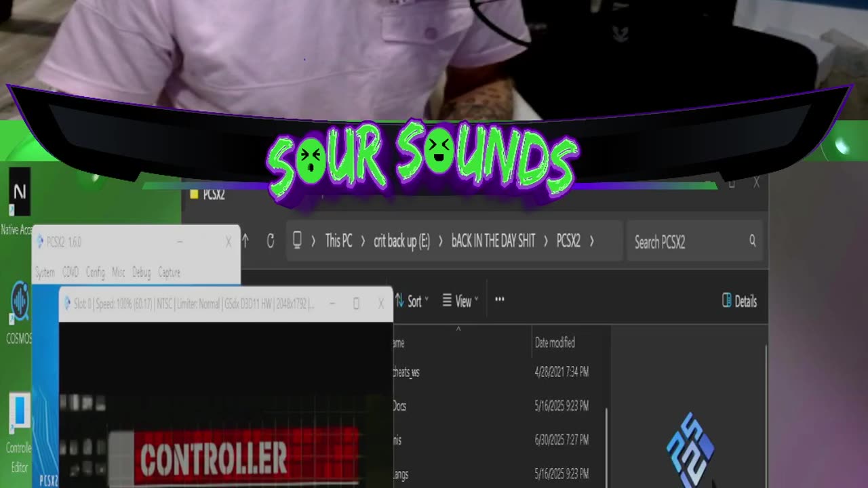Maximize the File Explorer window

(x=732, y=183)
